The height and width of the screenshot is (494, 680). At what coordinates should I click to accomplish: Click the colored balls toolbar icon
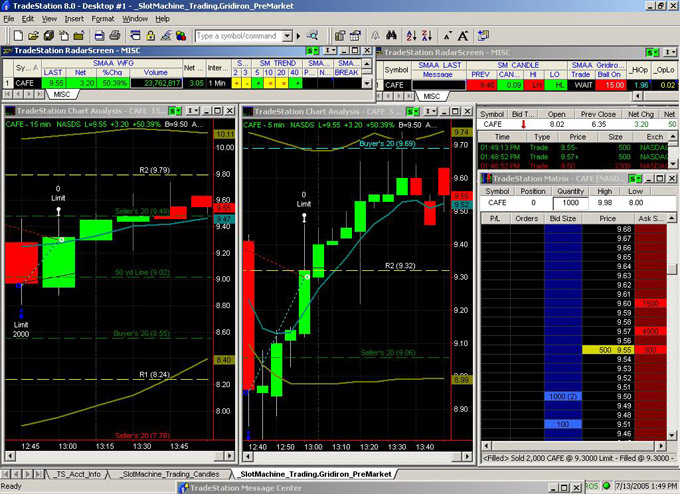[x=181, y=36]
